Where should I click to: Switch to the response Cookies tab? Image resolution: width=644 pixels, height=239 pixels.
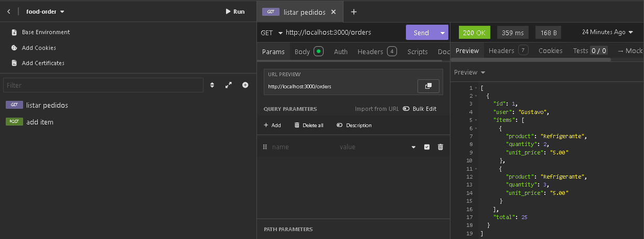[550, 50]
